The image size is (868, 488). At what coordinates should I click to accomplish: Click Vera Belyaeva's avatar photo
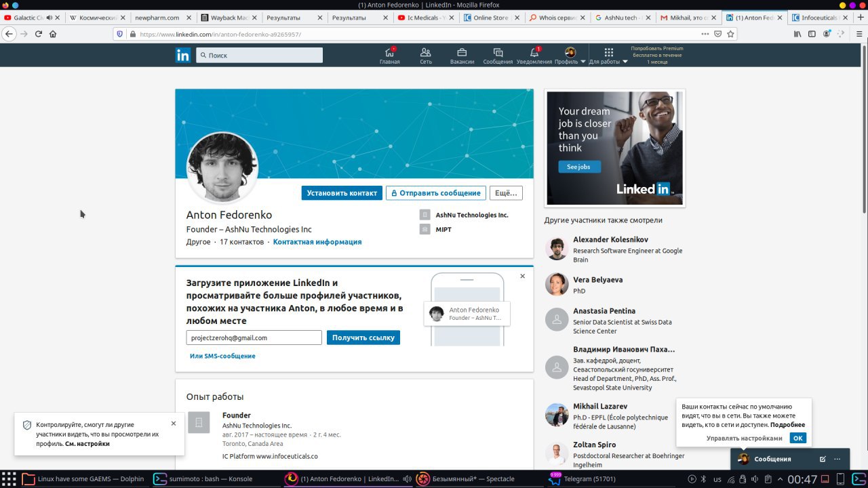(557, 285)
